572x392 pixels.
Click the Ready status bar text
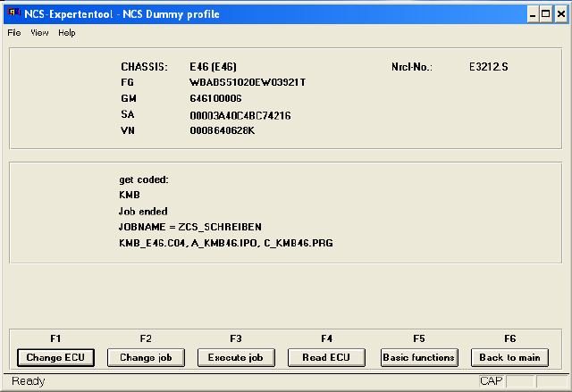pyautogui.click(x=28, y=381)
